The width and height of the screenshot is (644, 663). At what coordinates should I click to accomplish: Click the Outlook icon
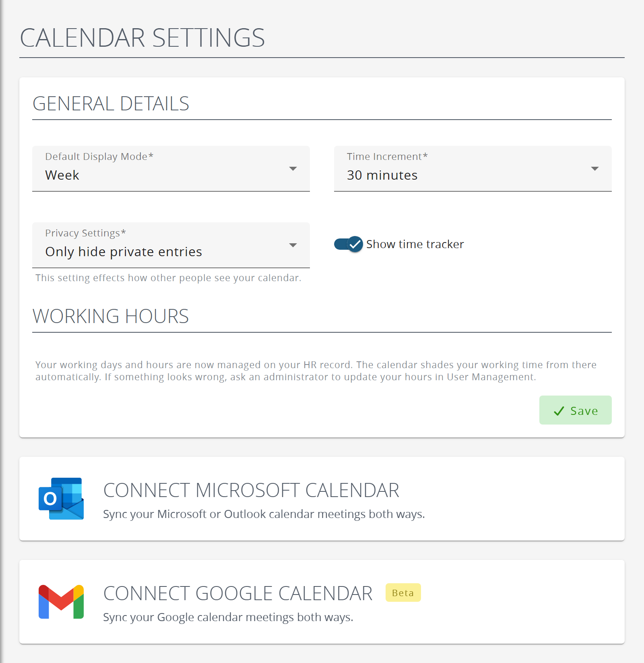pos(61,499)
